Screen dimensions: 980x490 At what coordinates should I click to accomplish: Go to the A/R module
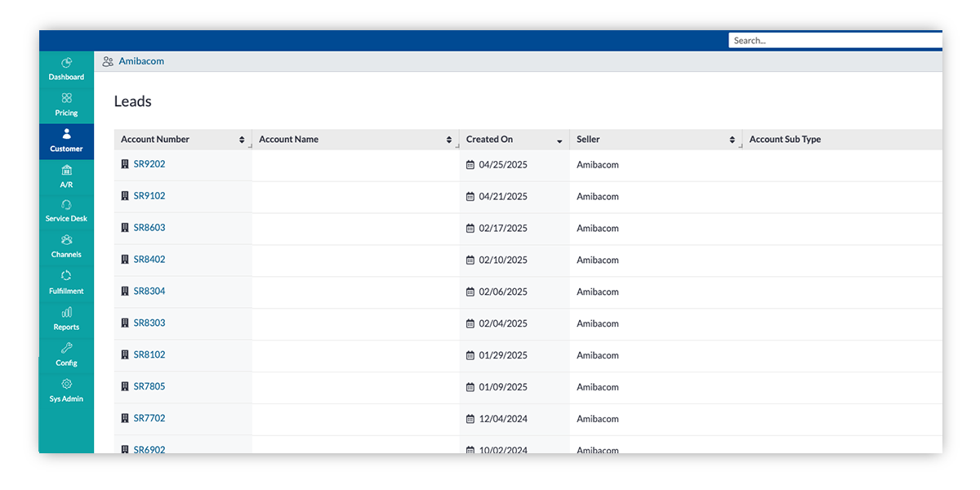[x=66, y=176]
